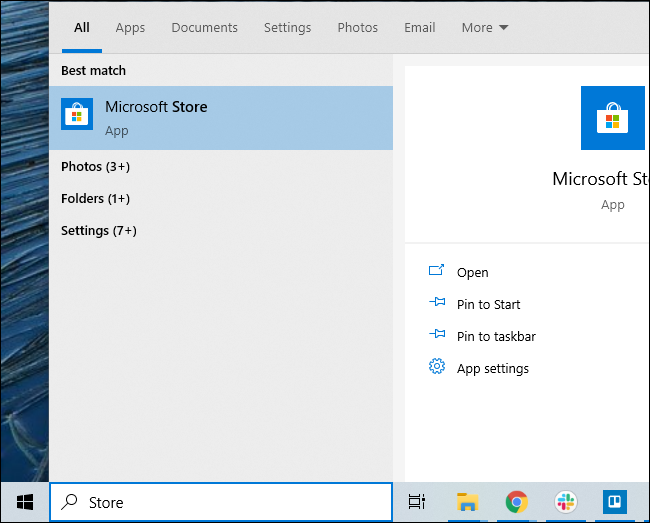Viewport: 650px width, 523px height.
Task: Open Task View from the taskbar
Action: coord(418,502)
